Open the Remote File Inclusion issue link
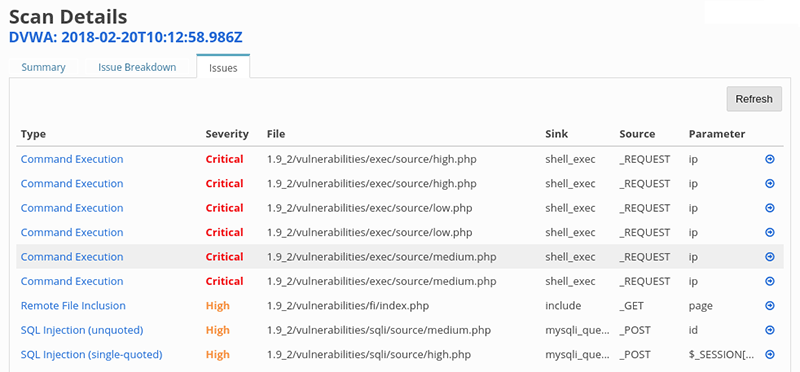800x372 pixels. [x=73, y=306]
